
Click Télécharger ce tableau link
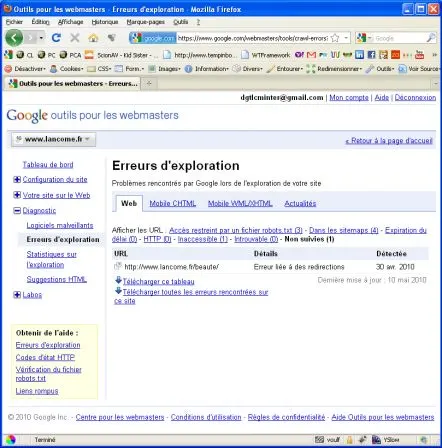(158, 282)
